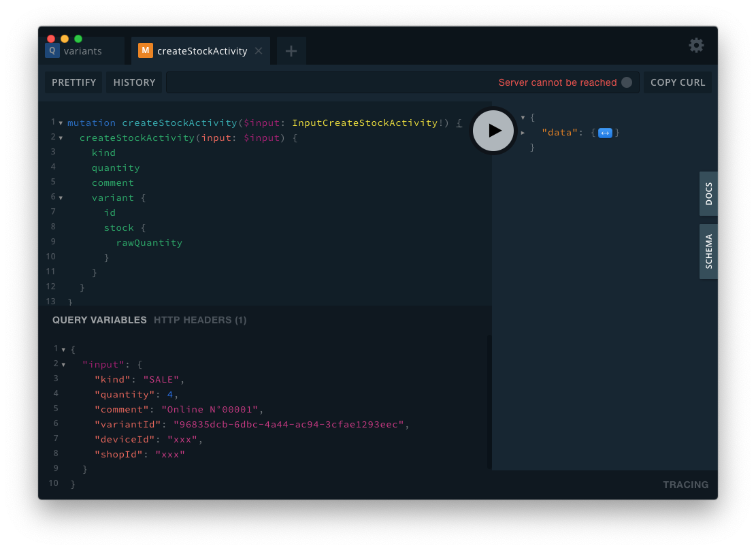This screenshot has width=756, height=550.
Task: Click the kind field in query editor
Action: 103,153
